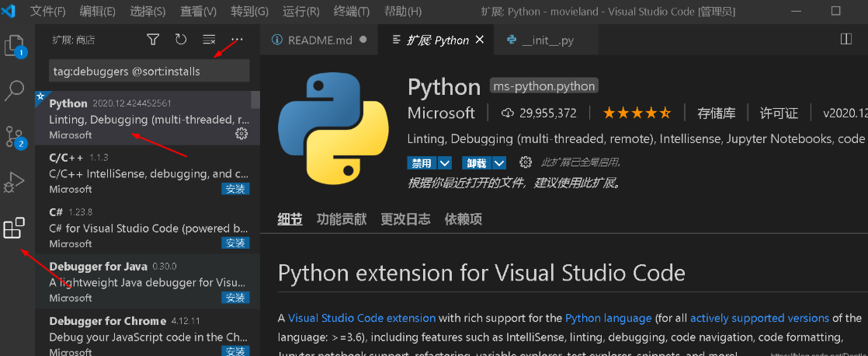The image size is (868, 356).
Task: Expand the 禁用 dropdown arrow
Action: [x=445, y=163]
